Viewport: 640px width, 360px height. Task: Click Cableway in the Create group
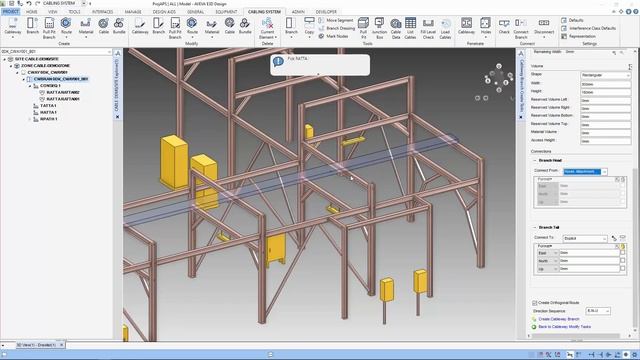click(x=13, y=28)
